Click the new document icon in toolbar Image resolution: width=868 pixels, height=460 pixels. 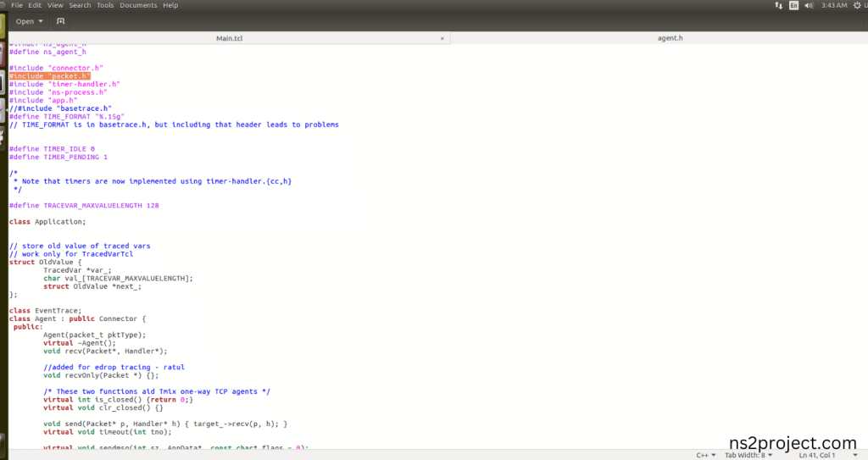pos(61,21)
